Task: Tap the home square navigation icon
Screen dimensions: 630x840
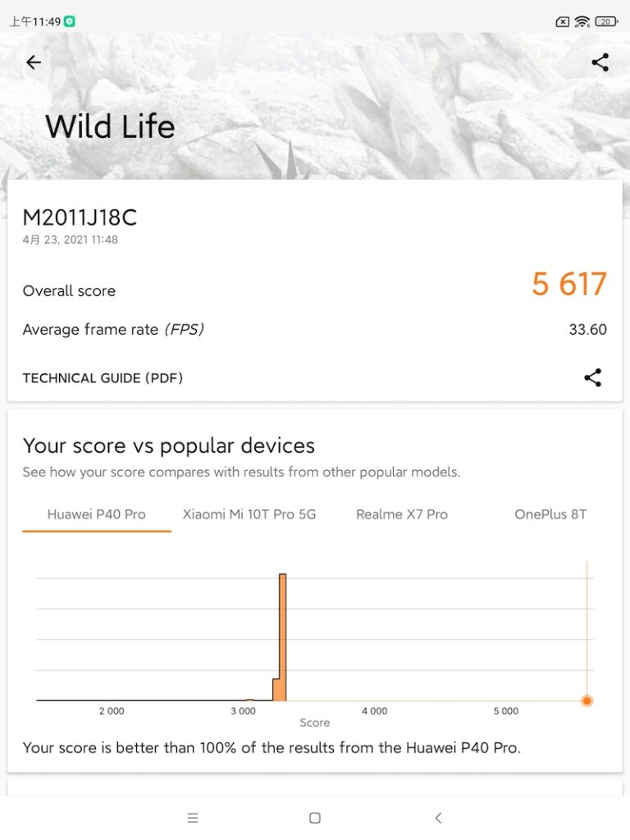Action: pyautogui.click(x=315, y=818)
